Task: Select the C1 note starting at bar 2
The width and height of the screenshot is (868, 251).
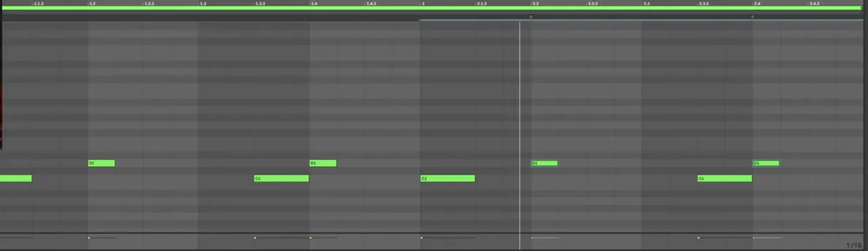Action: click(448, 178)
